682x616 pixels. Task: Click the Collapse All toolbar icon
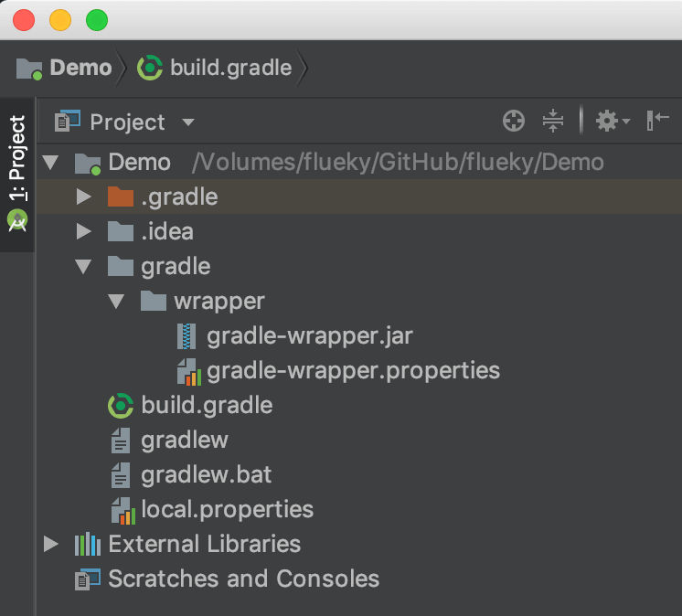point(552,121)
